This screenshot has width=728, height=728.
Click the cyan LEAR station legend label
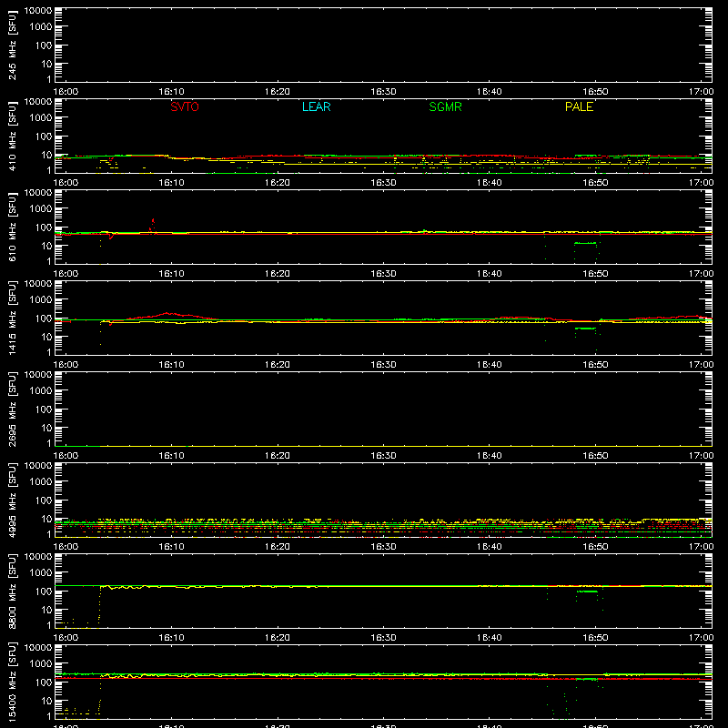click(x=316, y=106)
